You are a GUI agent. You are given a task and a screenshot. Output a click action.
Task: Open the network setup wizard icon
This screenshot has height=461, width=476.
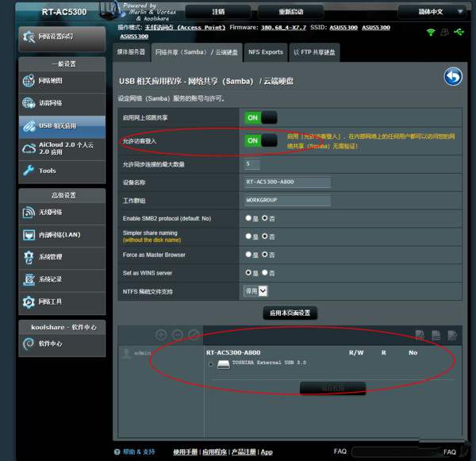[29, 36]
